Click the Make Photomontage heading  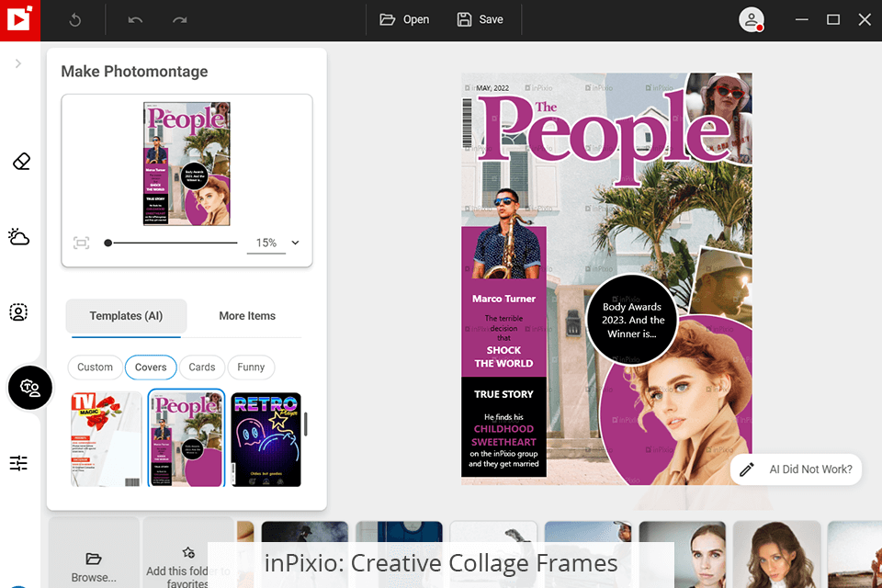click(134, 72)
